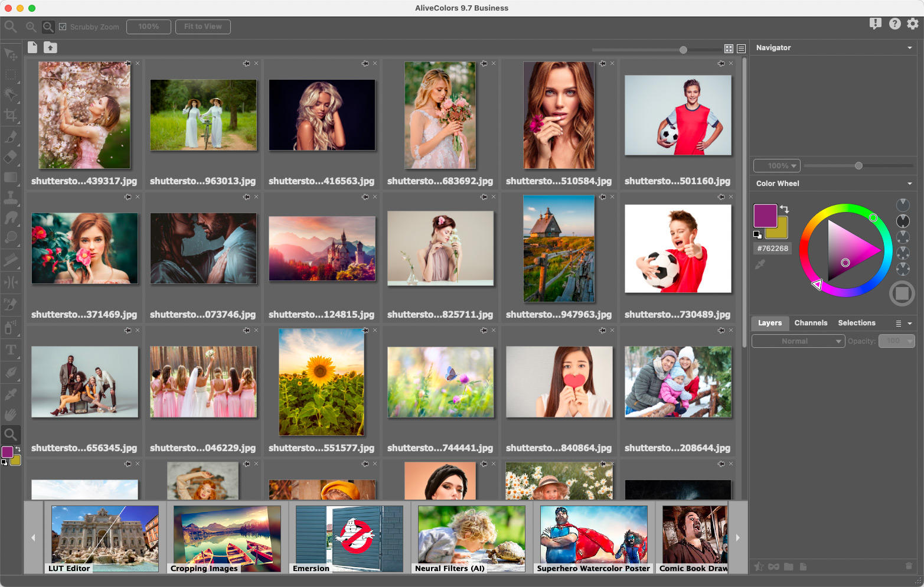Open the Cropping Images tutorial

click(227, 539)
